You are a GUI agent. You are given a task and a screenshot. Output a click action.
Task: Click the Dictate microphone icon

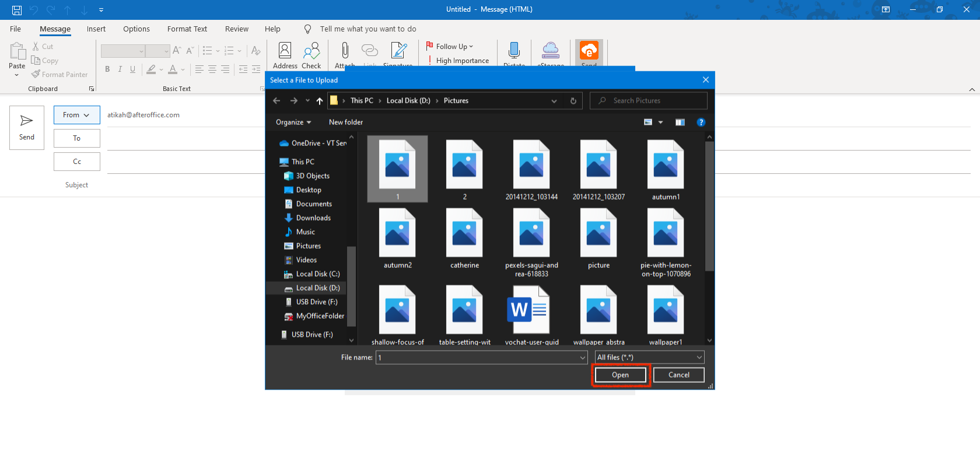tap(514, 51)
